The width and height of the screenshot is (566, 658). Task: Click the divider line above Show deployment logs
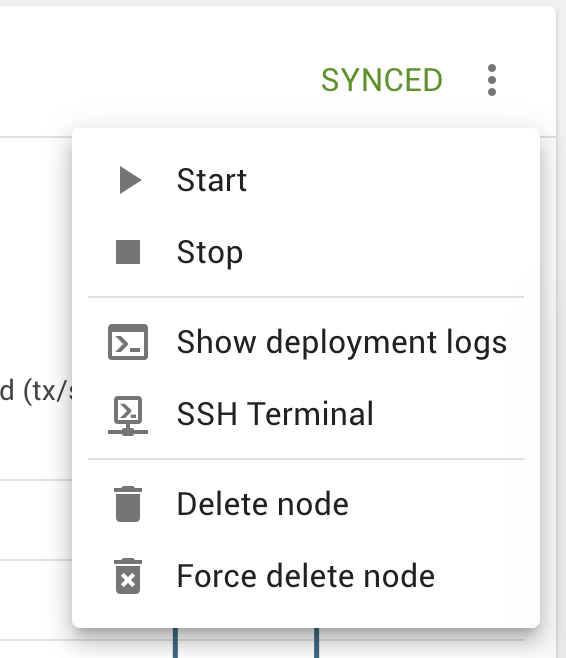306,297
